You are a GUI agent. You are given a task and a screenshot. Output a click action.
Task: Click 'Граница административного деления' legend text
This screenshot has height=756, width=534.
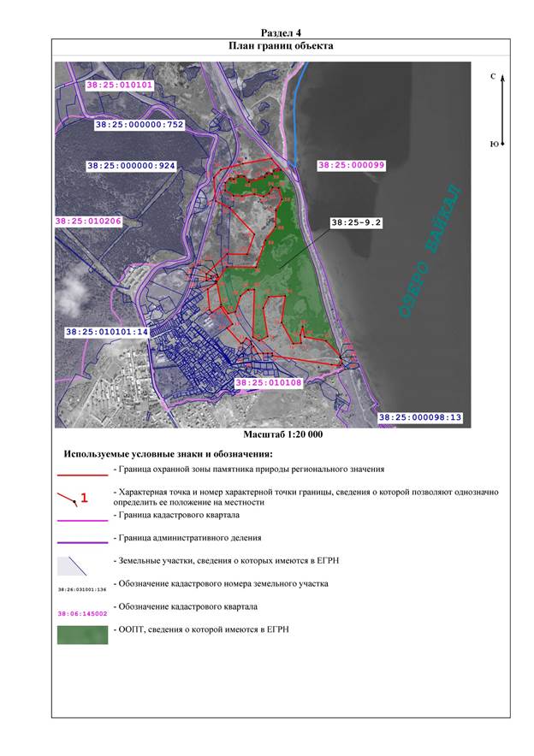point(187,538)
